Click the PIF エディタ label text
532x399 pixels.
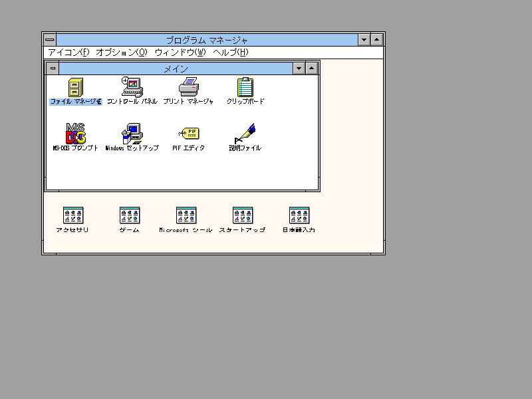tap(188, 148)
